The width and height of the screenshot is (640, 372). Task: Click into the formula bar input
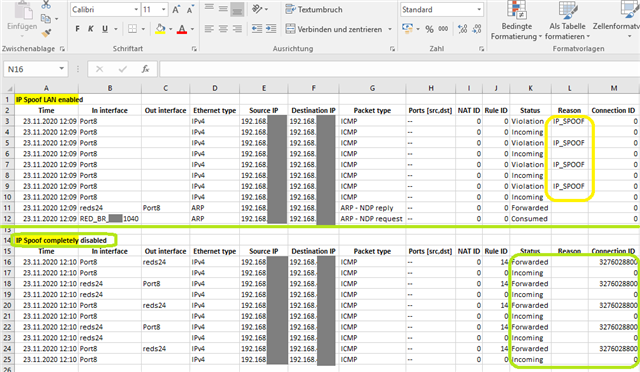point(399,69)
